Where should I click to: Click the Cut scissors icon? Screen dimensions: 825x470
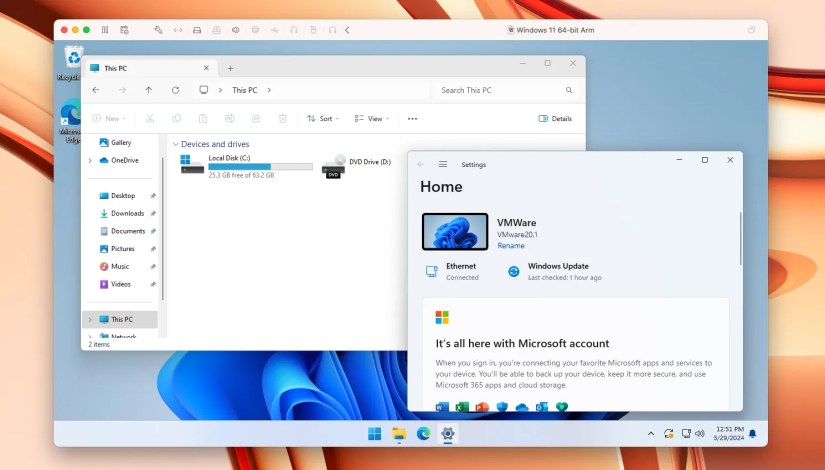tap(150, 118)
